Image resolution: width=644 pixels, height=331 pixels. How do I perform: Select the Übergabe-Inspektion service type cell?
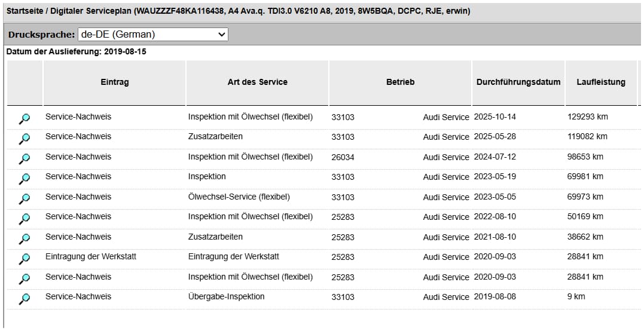tap(226, 297)
